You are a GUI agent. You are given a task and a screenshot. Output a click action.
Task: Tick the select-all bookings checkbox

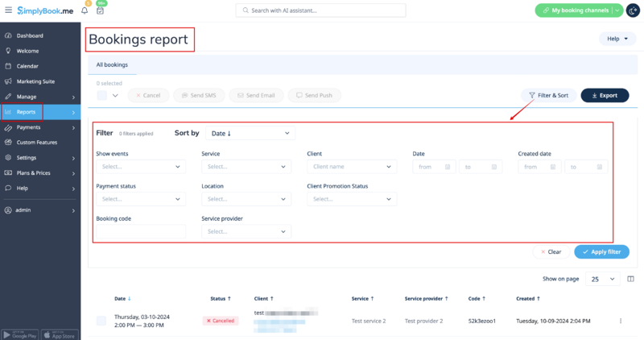coord(102,95)
